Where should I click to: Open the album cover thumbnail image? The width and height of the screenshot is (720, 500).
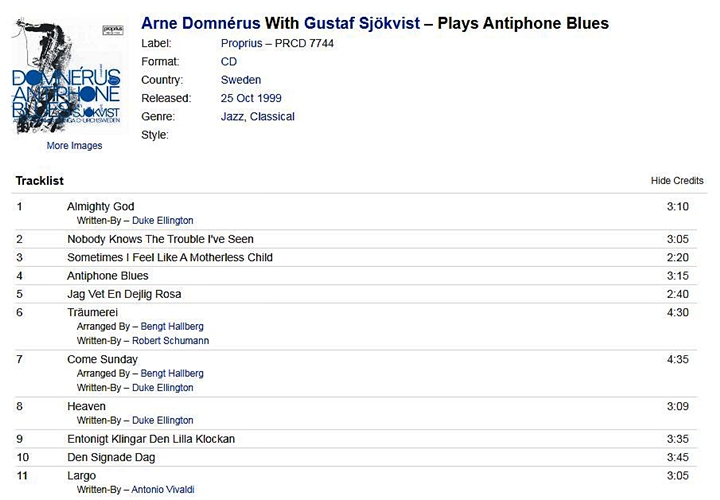(x=67, y=76)
